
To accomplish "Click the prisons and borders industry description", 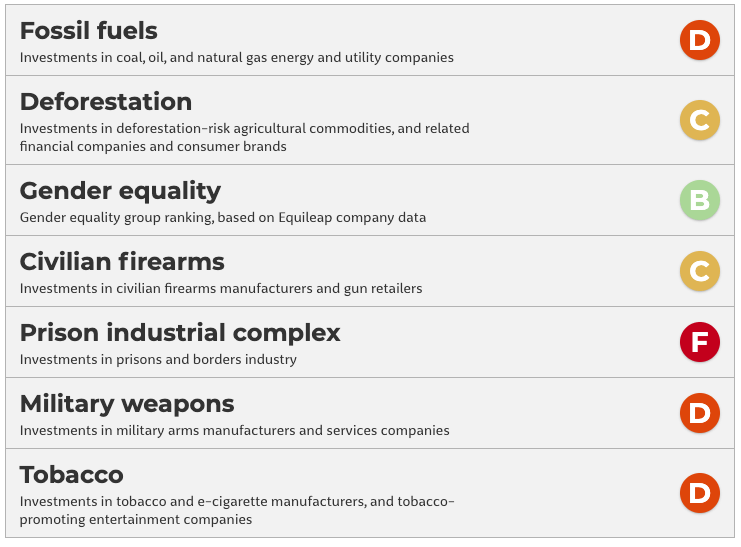I will click(x=158, y=360).
